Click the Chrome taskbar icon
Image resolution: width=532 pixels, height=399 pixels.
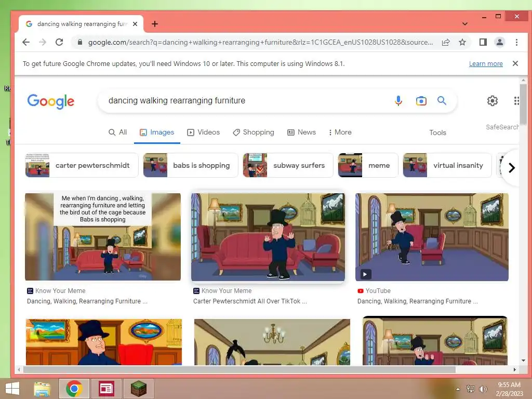coord(74,389)
